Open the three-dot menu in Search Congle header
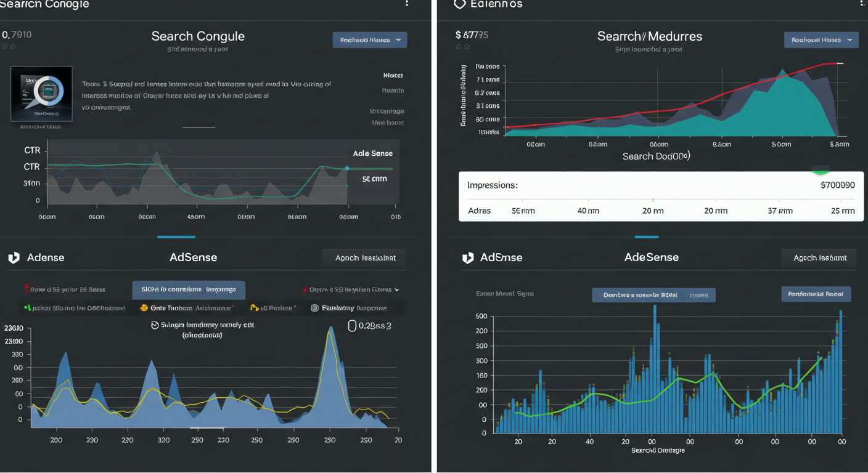This screenshot has width=868, height=473. point(406,3)
